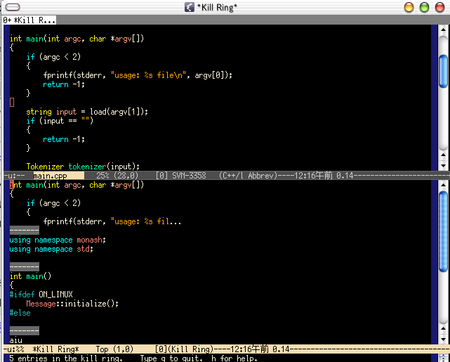This screenshot has width=450, height=362.
Task: Click the truncated 'fprintf(stderr, "usage: %s fil...' line
Action: point(112,221)
